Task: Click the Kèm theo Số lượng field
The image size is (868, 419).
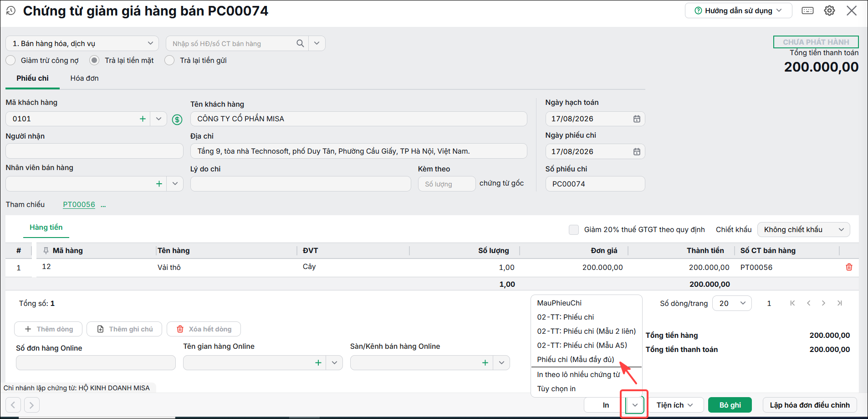Action: (x=447, y=184)
